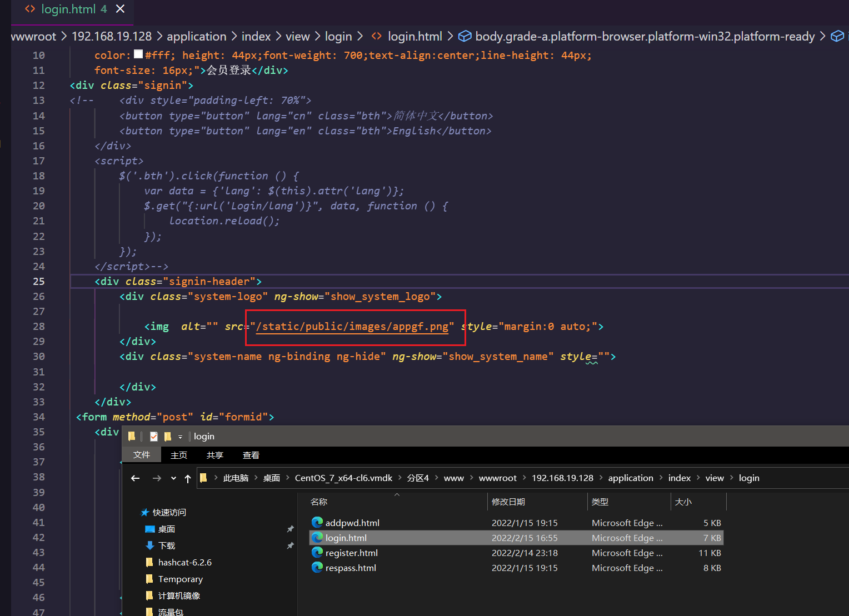Click index in Explorer address bar
This screenshot has height=616, width=849.
(x=680, y=478)
